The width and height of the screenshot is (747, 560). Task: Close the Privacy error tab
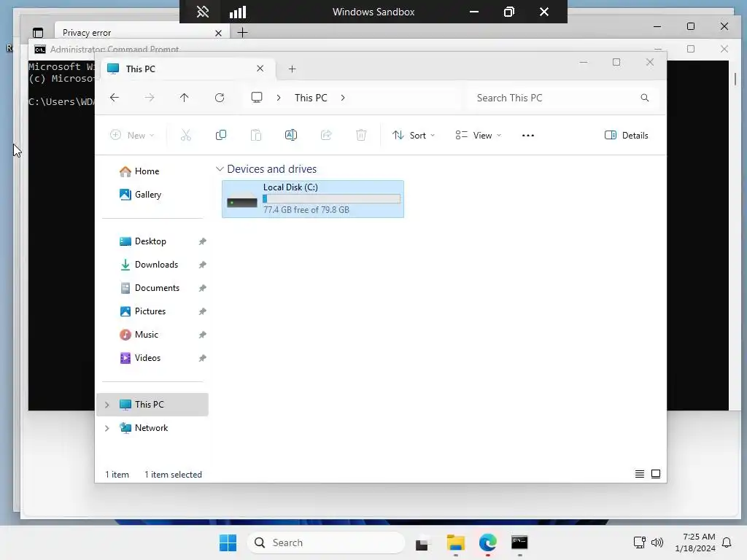click(x=218, y=33)
